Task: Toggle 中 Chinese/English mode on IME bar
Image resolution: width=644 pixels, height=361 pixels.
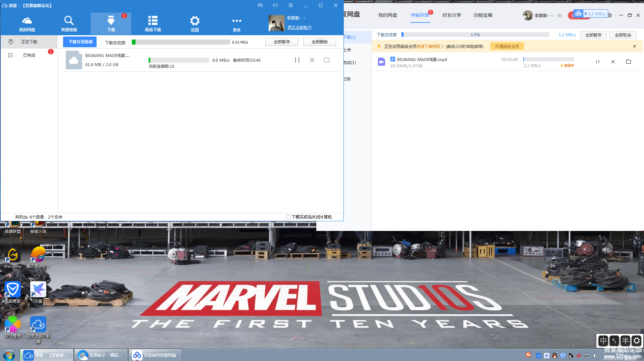Action: pos(603,341)
